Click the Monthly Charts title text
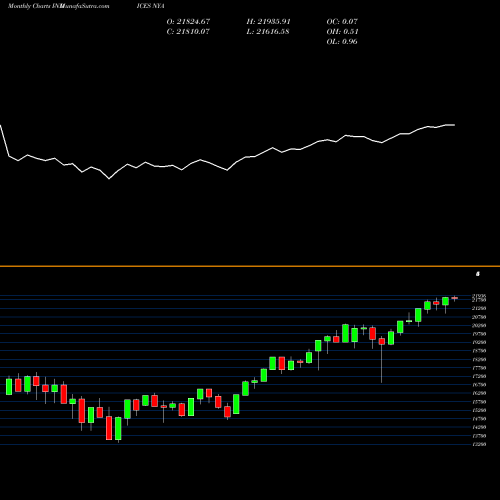 29,6
